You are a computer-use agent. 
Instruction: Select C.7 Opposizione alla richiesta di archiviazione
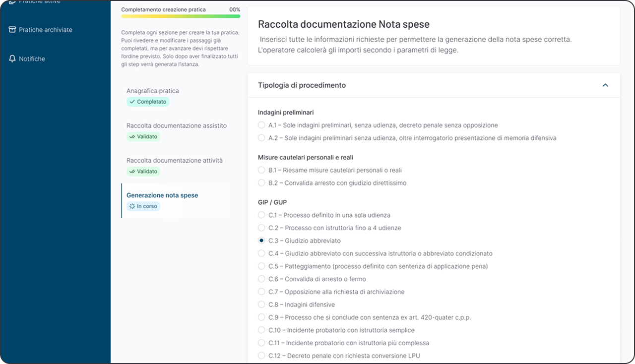click(x=261, y=292)
